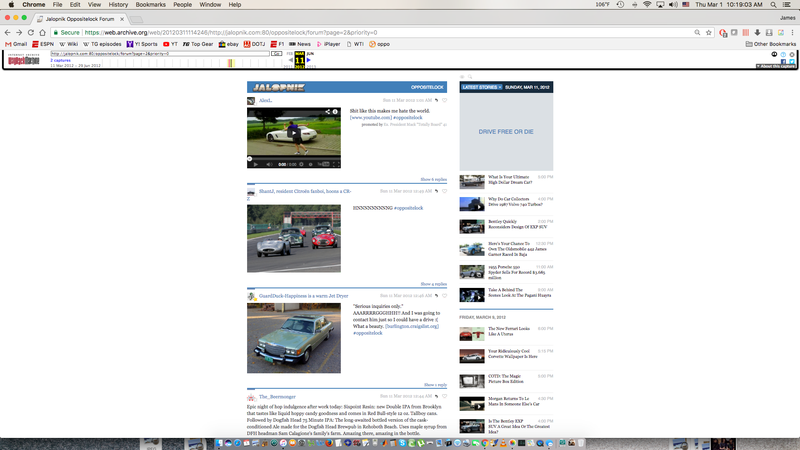This screenshot has width=800, height=450.
Task: Click the Wi-Fi status icon
Action: click(x=647, y=5)
